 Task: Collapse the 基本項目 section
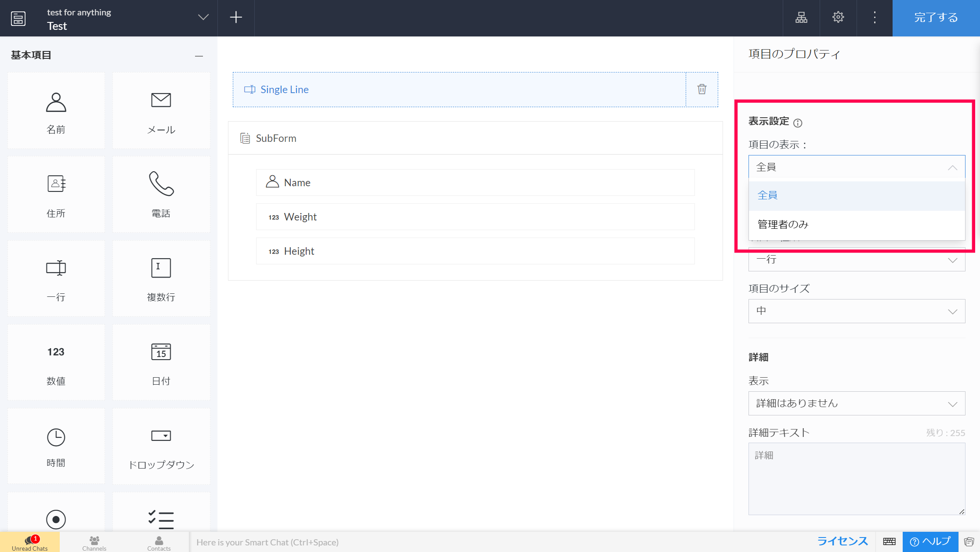199,56
